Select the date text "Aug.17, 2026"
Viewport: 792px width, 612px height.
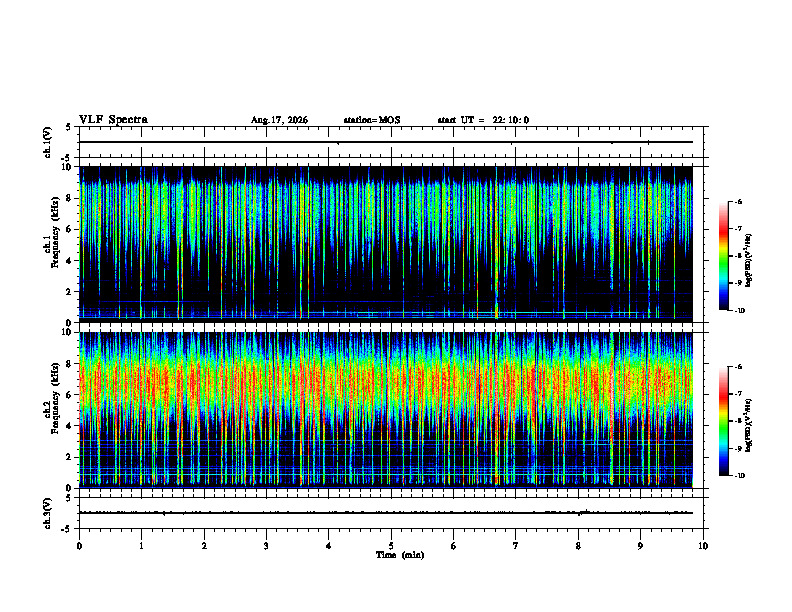point(279,120)
